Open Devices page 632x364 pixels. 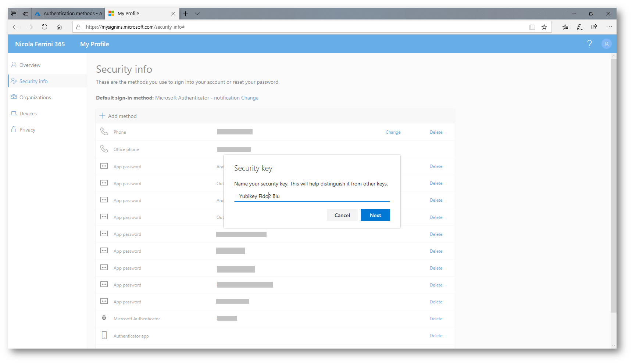[28, 113]
